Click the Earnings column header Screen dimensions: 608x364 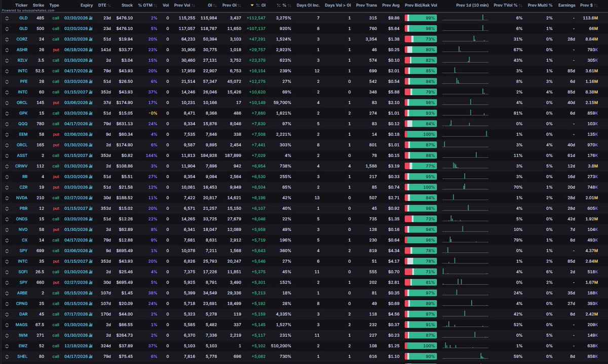[567, 6]
